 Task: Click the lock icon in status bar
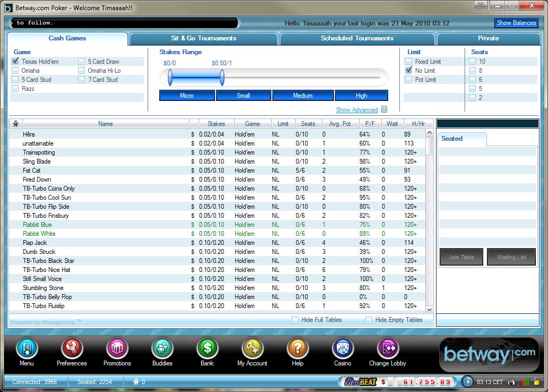click(x=537, y=382)
